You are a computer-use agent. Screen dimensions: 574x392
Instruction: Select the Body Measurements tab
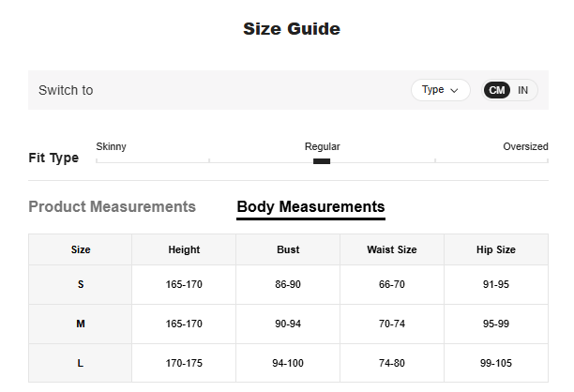pos(310,206)
